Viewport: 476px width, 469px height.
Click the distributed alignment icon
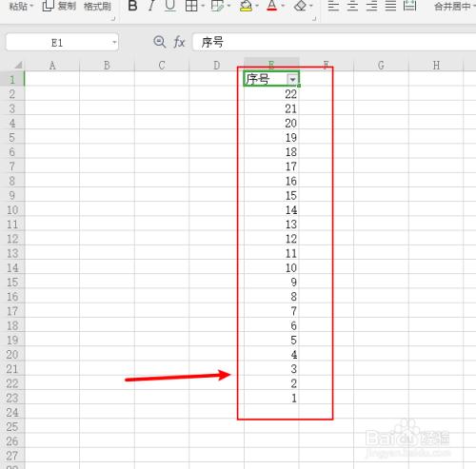point(409,6)
